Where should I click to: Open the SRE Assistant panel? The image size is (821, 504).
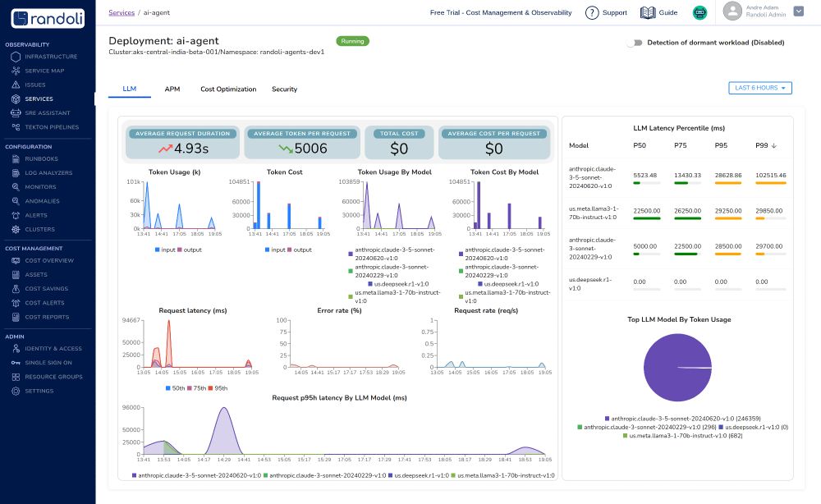[x=14, y=112]
